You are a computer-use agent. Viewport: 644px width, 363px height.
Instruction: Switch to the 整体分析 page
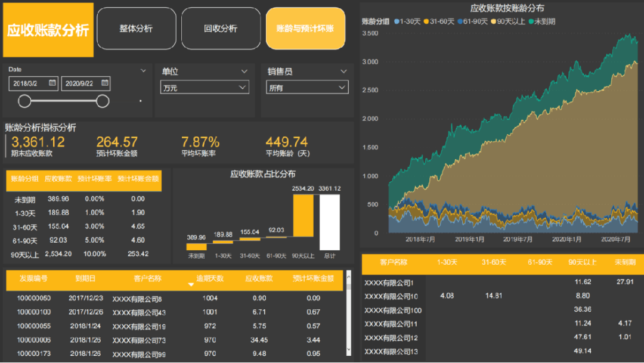click(136, 29)
